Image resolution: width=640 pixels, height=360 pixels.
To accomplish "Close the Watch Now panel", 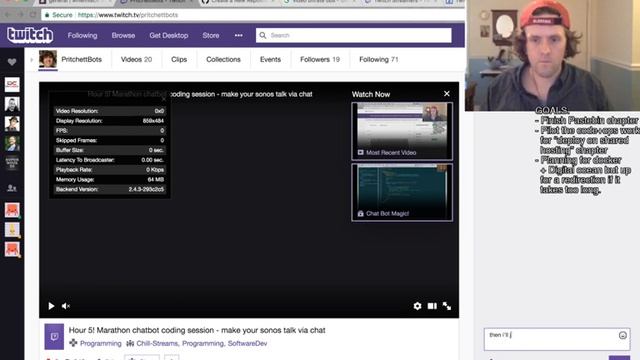I will 447,94.
